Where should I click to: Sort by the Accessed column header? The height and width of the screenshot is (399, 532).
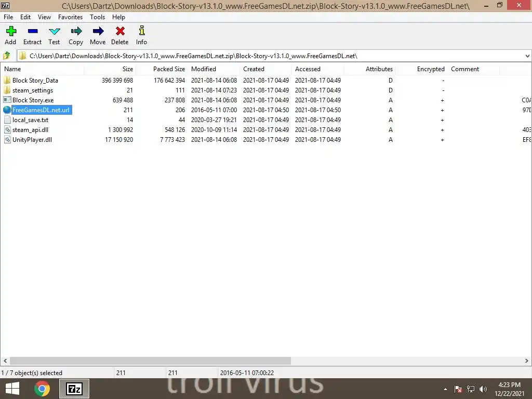pos(317,69)
